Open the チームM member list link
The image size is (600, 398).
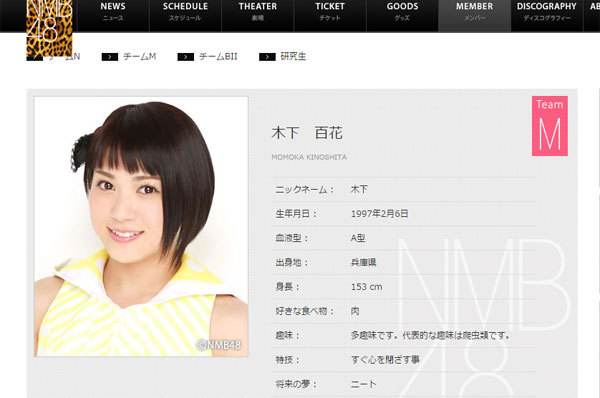pyautogui.click(x=140, y=57)
